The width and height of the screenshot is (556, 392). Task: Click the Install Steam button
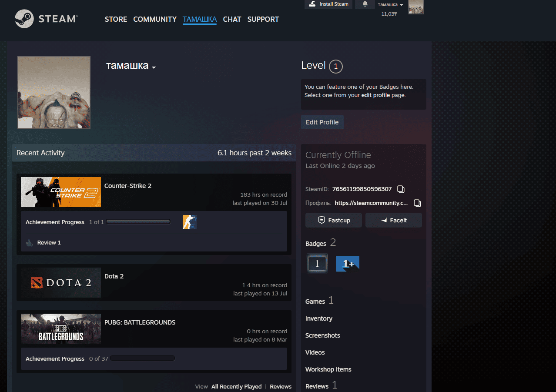(x=328, y=4)
